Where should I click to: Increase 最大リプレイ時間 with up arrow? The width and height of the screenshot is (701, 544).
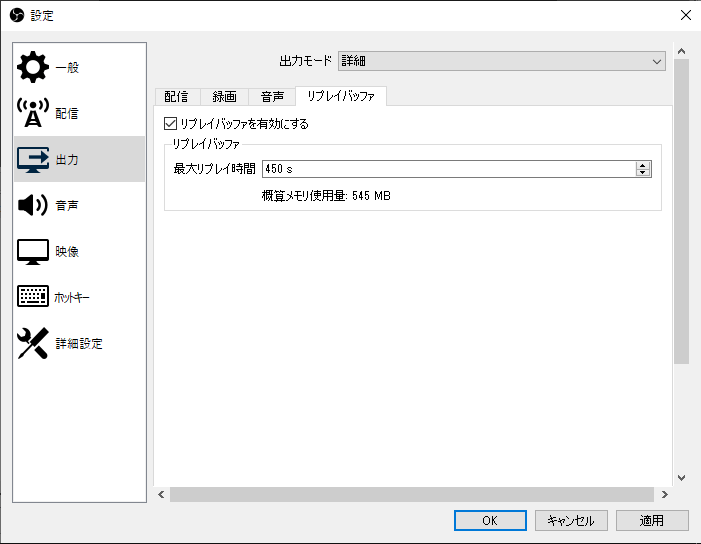pos(643,165)
